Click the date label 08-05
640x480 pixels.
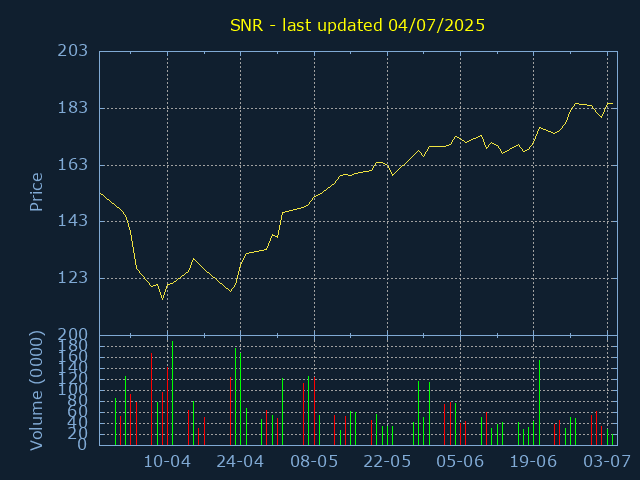click(314, 462)
